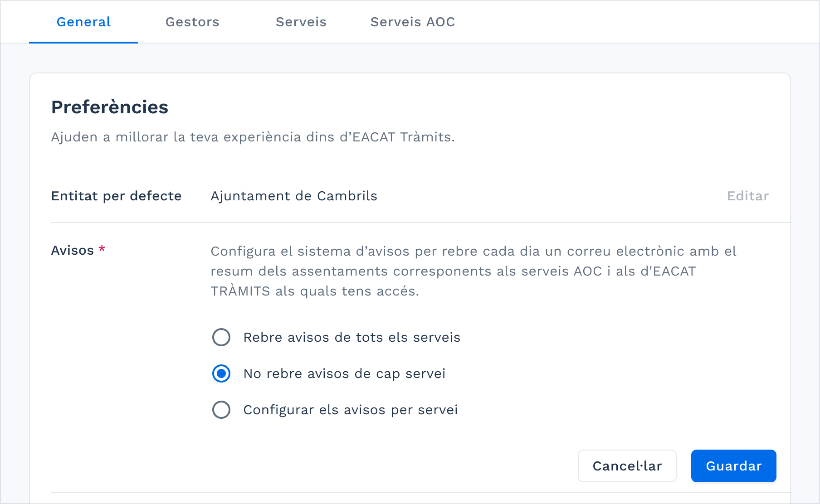Click the Ajuntament de Cambrils entity name

coord(293,196)
